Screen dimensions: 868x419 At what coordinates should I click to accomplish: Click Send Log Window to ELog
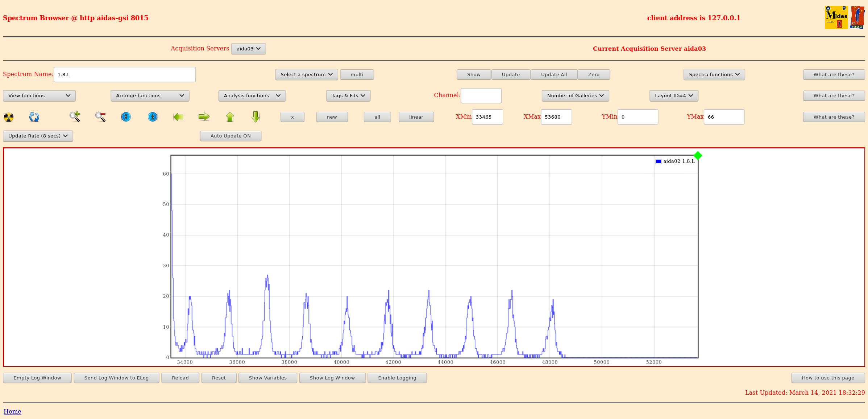116,378
